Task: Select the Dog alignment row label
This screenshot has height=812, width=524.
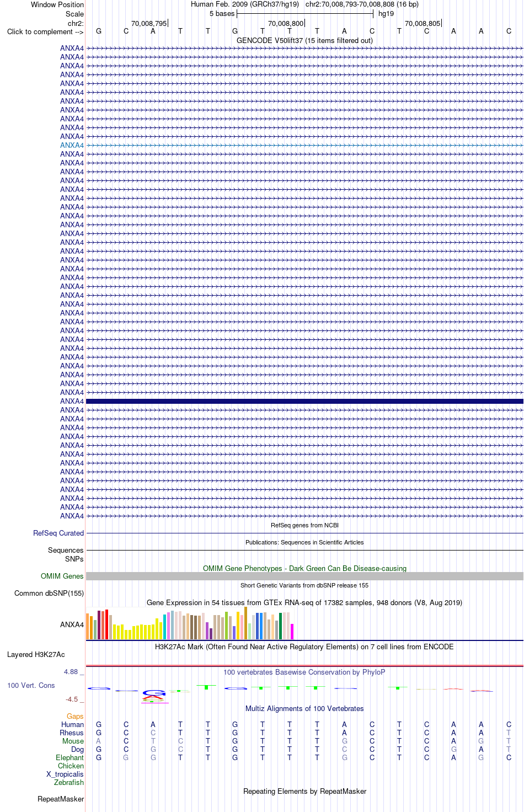Action: [x=77, y=749]
